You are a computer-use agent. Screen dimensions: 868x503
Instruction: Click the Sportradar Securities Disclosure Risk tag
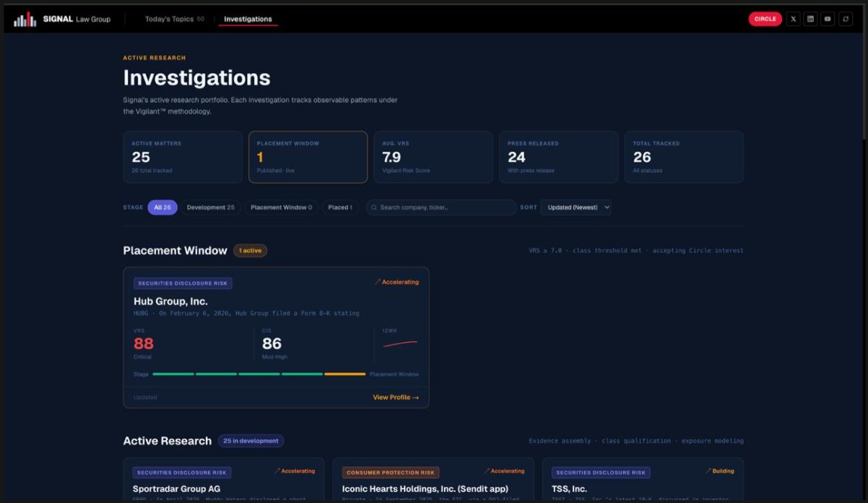181,473
